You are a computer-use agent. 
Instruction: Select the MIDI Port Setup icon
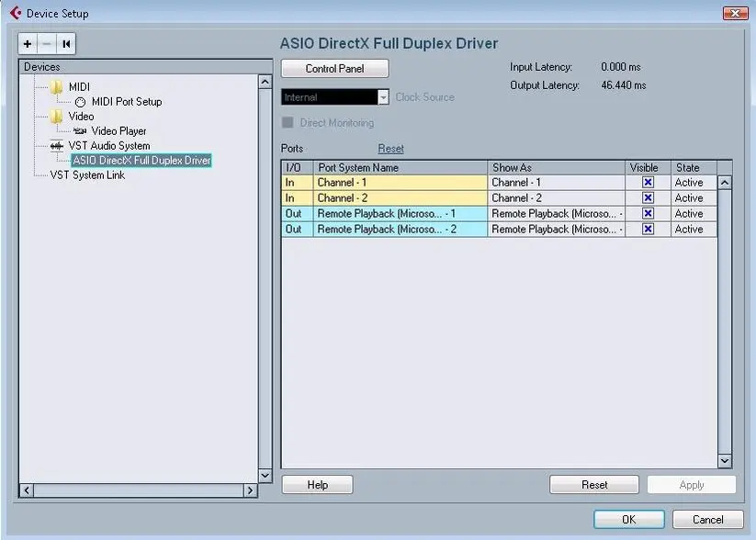click(80, 102)
